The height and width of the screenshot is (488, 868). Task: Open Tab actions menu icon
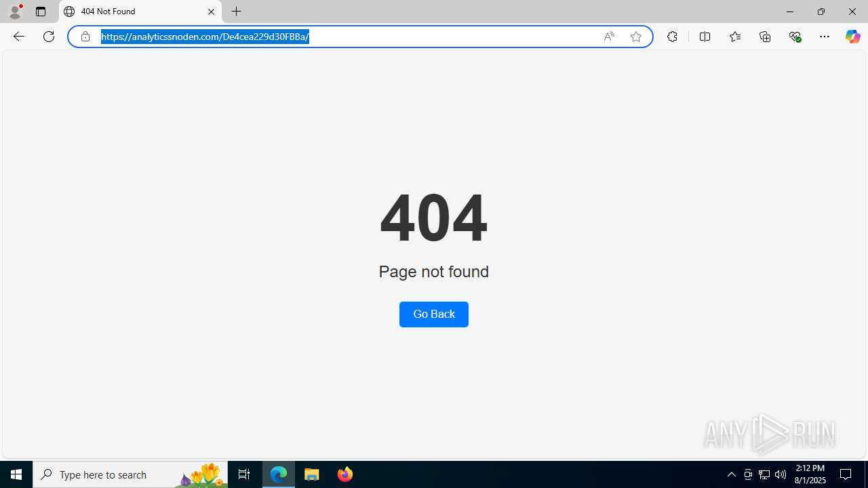[x=41, y=12]
